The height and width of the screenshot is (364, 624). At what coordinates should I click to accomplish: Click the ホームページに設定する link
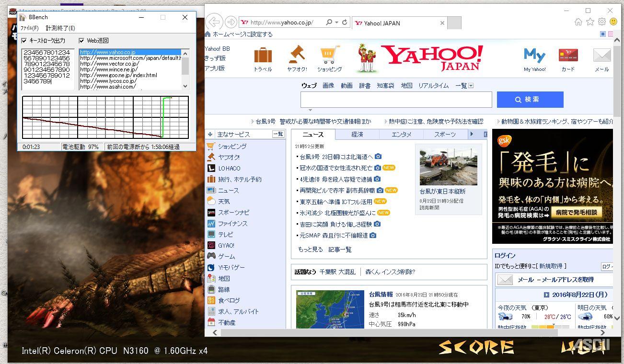[x=243, y=34]
